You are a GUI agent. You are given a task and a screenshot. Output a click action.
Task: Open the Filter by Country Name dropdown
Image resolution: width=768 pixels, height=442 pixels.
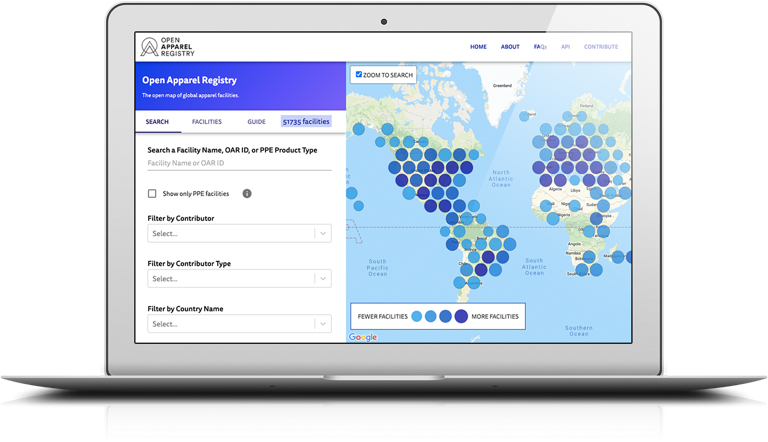pyautogui.click(x=240, y=323)
